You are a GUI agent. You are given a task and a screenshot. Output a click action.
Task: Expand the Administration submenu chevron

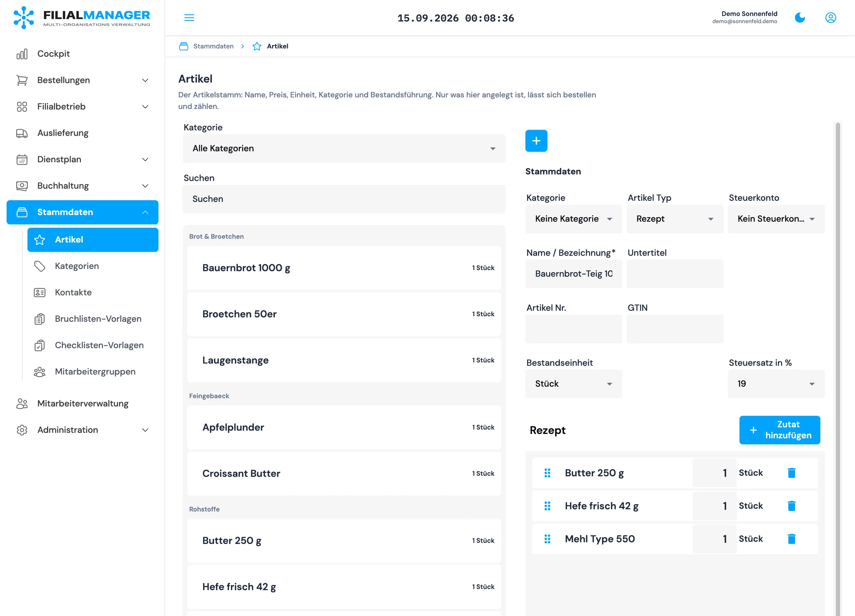[145, 430]
